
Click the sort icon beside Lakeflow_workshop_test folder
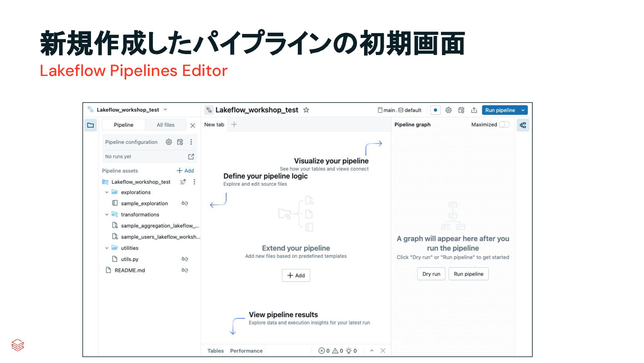183,182
